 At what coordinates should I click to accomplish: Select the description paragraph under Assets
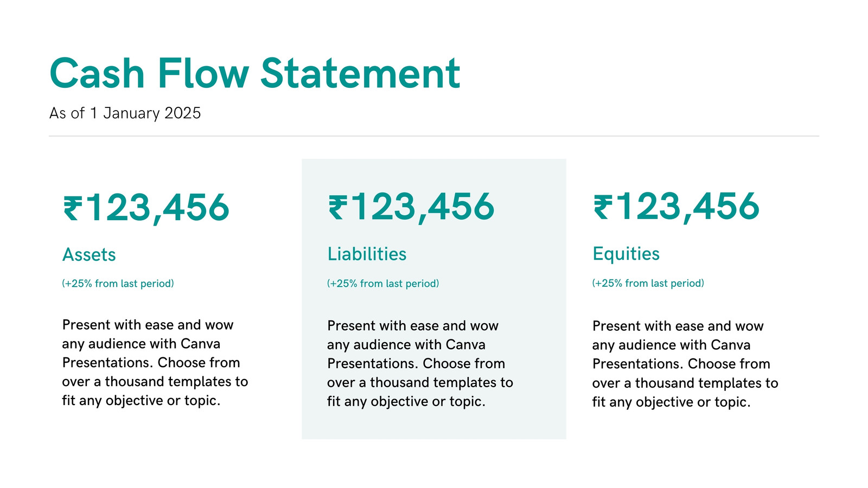coord(155,363)
